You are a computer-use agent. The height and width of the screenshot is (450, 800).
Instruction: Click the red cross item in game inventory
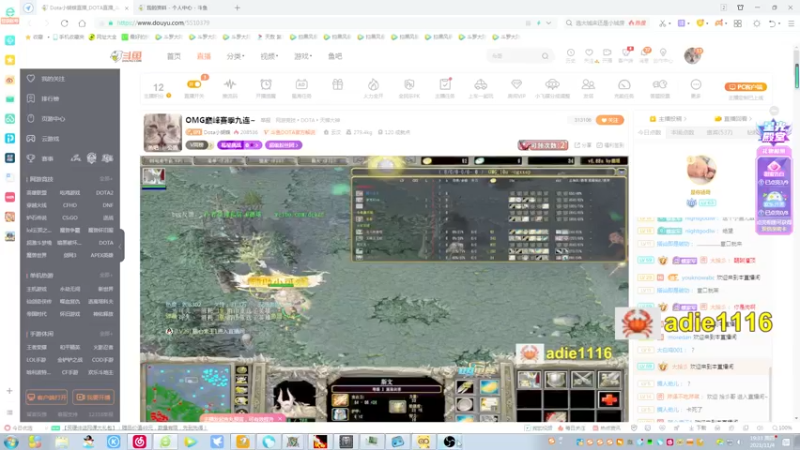[609, 399]
